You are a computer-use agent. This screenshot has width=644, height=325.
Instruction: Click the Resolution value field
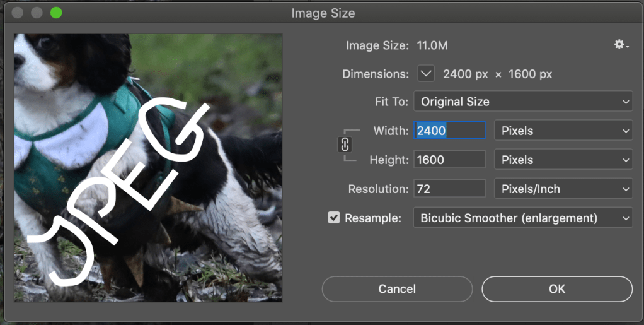pos(449,189)
